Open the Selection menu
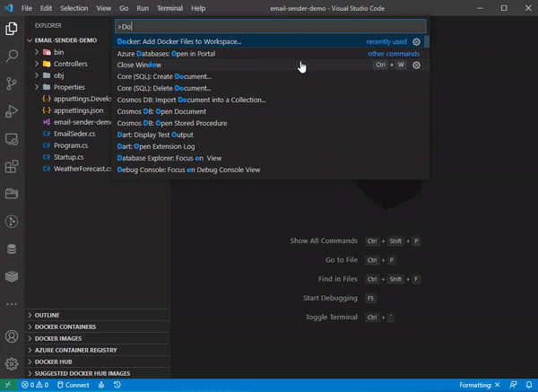 point(74,8)
